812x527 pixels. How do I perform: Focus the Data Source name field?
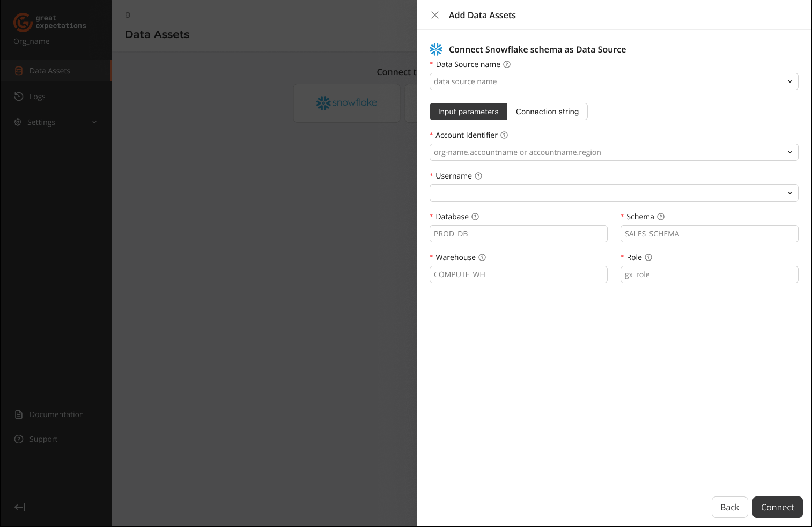click(614, 81)
